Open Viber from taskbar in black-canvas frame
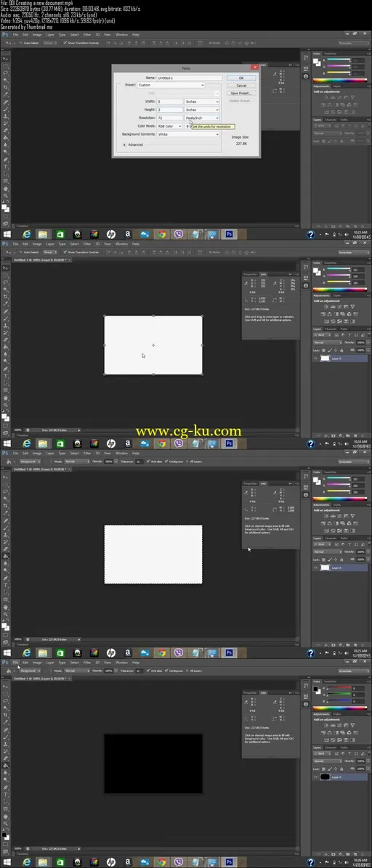This screenshot has height=868, width=372. (178, 862)
